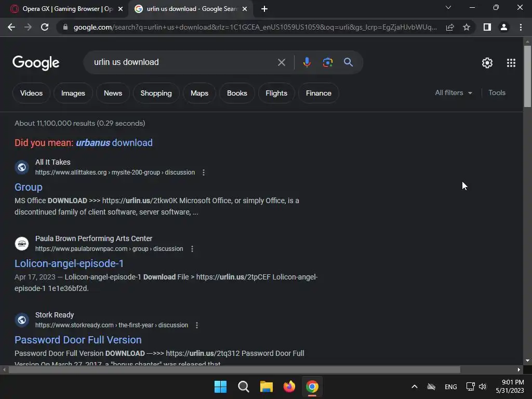Click the storkready.com result URL

click(x=111, y=325)
